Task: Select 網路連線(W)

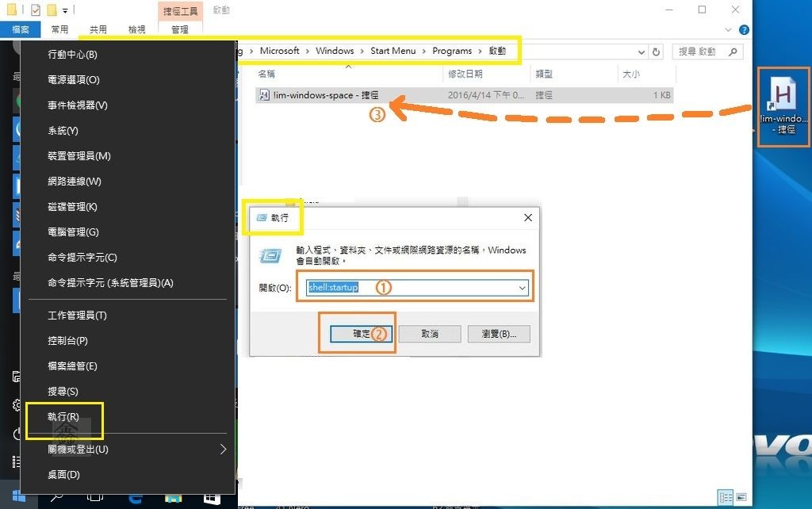Action: (x=74, y=182)
